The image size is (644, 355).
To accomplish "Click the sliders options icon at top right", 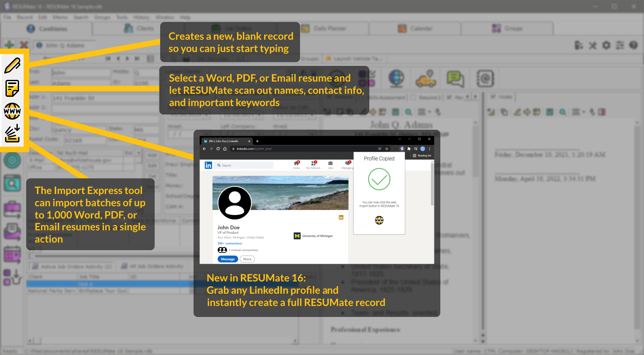I will pyautogui.click(x=620, y=45).
